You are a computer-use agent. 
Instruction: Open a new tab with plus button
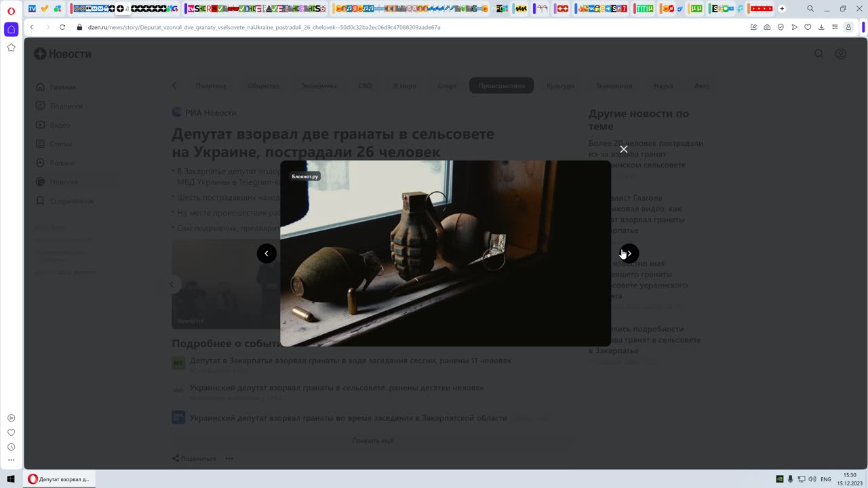[x=782, y=9]
